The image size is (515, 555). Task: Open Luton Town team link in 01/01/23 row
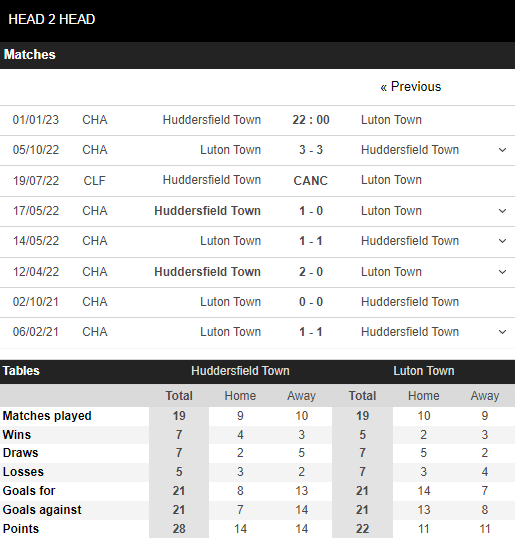point(391,120)
